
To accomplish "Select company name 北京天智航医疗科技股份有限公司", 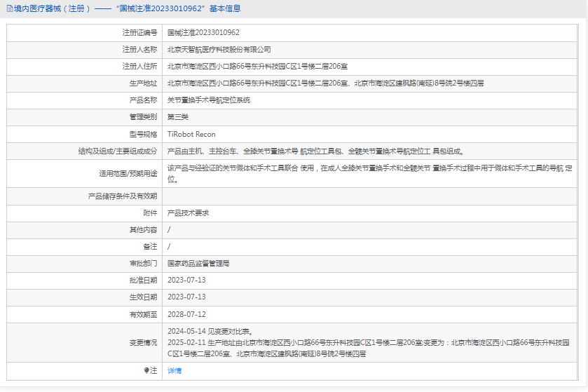I will pos(219,50).
